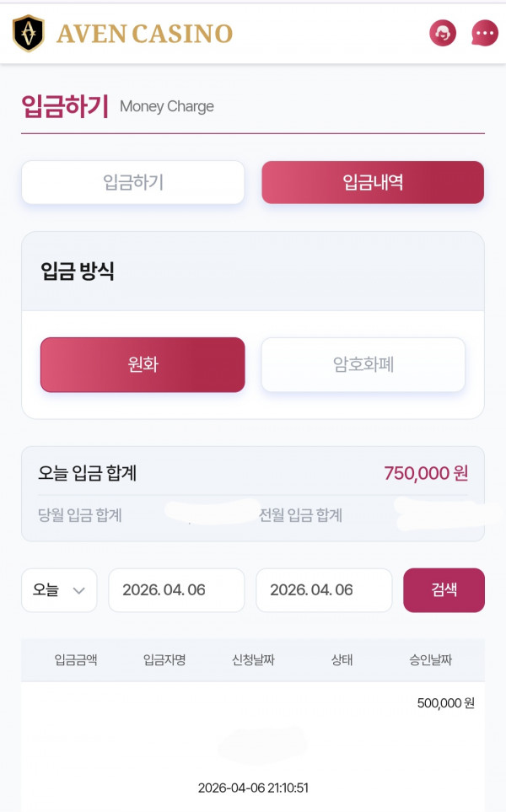Open the end date picker field
This screenshot has width=506, height=812.
[x=324, y=590]
